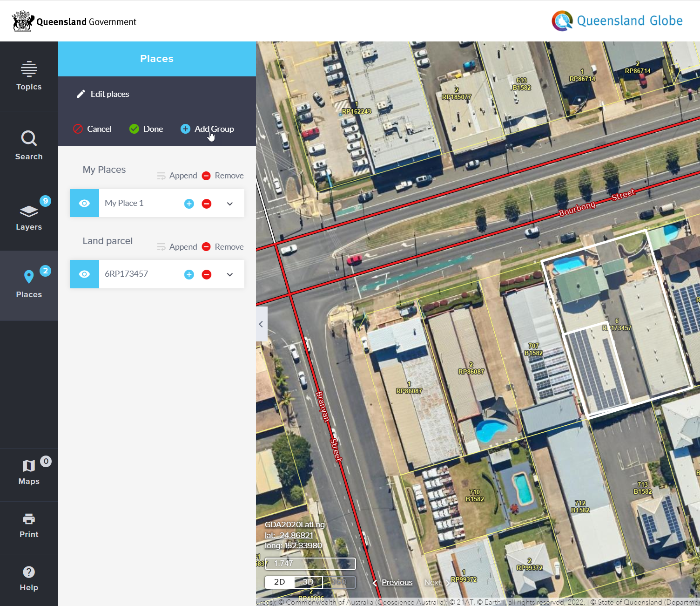700x606 pixels.
Task: Hide My Place 1 using eye toggle
Action: 84,203
